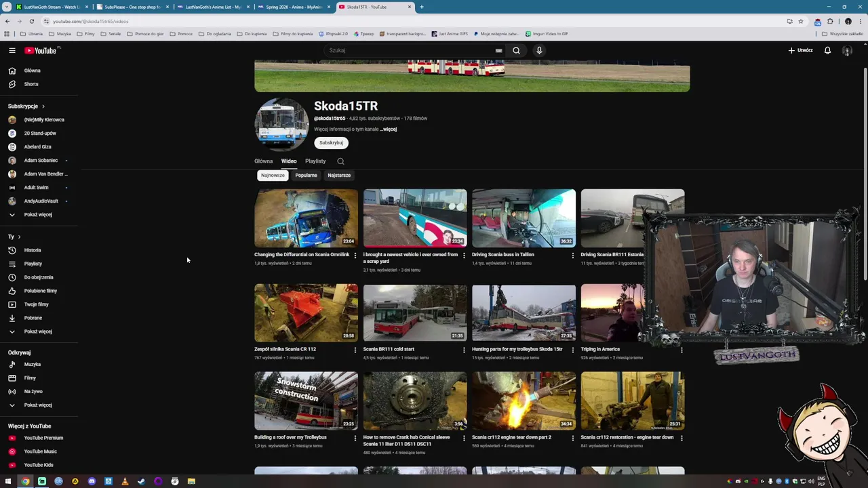The image size is (868, 488).
Task: Open YouTube Kids link
Action: (x=39, y=465)
